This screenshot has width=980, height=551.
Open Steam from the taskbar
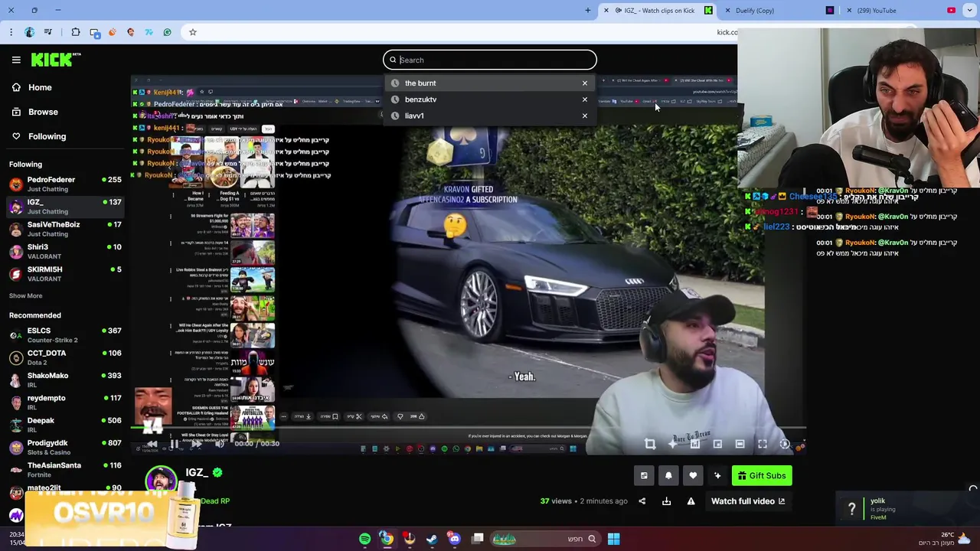tap(432, 539)
